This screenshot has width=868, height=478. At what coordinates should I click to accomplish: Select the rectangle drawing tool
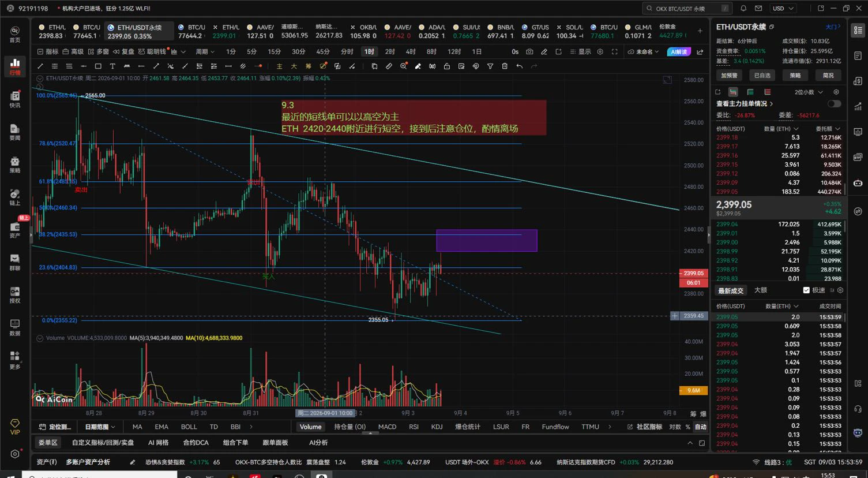point(98,66)
